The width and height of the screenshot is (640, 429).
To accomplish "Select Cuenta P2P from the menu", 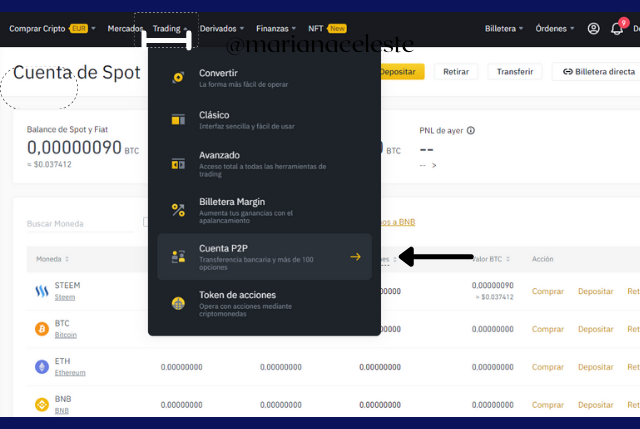I will (264, 257).
